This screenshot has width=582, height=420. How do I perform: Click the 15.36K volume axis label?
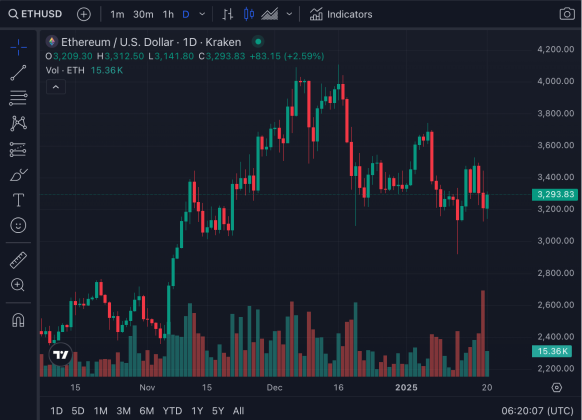pos(552,351)
